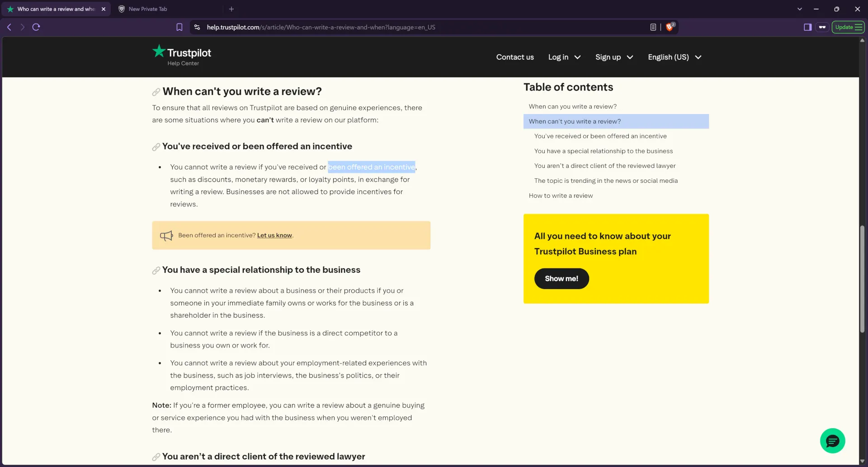This screenshot has height=467, width=868.
Task: Copy anchor link for 'You aren't a direct client' heading
Action: click(x=156, y=457)
